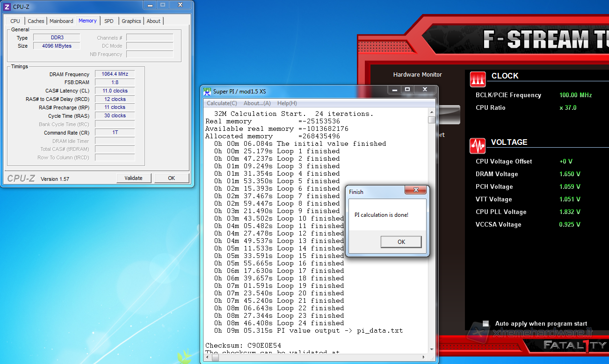The width and height of the screenshot is (609, 364).
Task: Switch to the Mainboard tab in CPU-Z
Action: tap(61, 21)
